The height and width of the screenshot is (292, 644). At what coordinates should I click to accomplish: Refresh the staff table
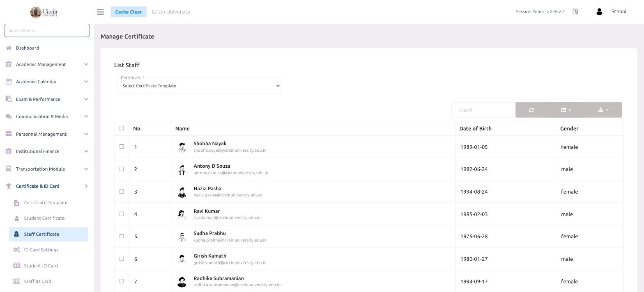pos(531,110)
